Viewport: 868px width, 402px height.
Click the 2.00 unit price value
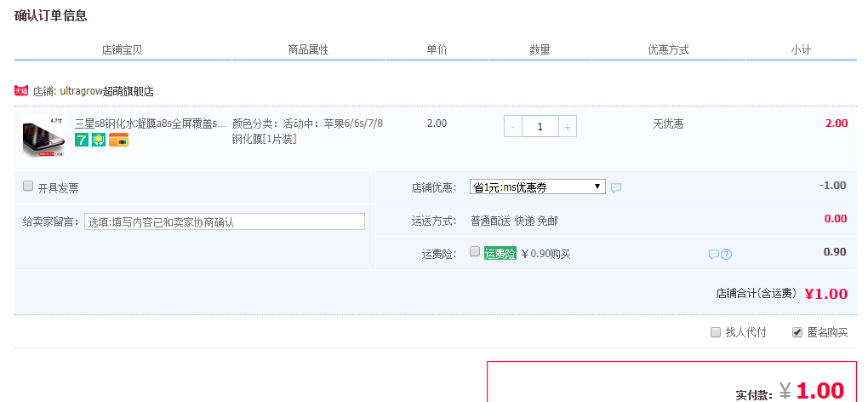[437, 123]
